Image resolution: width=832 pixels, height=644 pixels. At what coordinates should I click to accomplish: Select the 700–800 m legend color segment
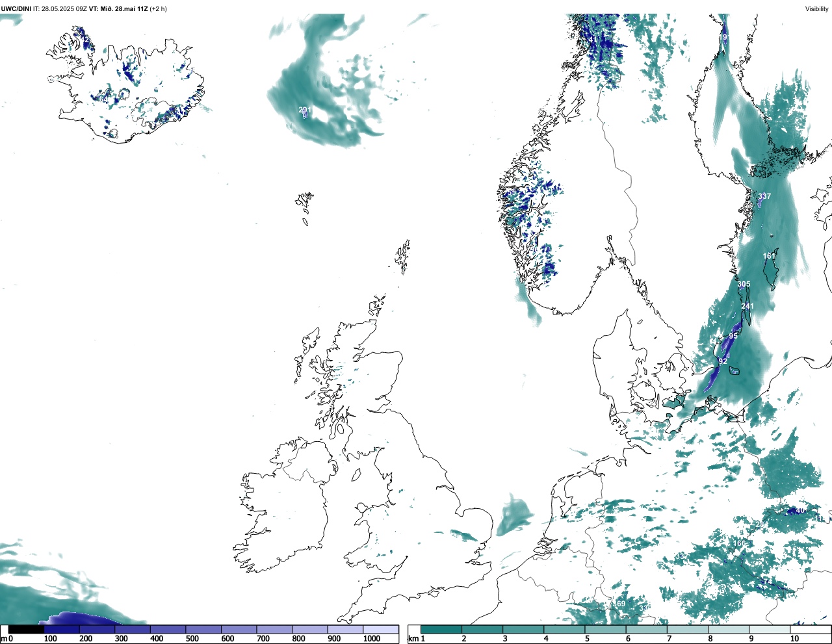pyautogui.click(x=274, y=629)
